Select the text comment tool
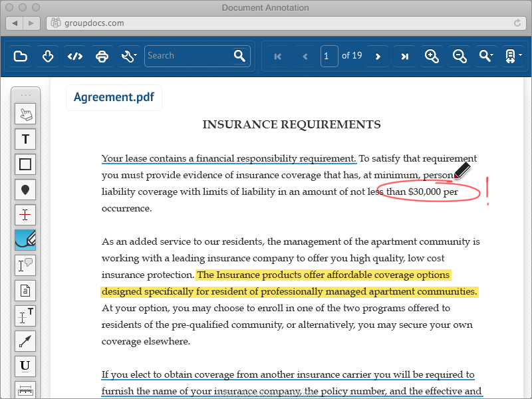The width and height of the screenshot is (532, 399). coord(25,265)
